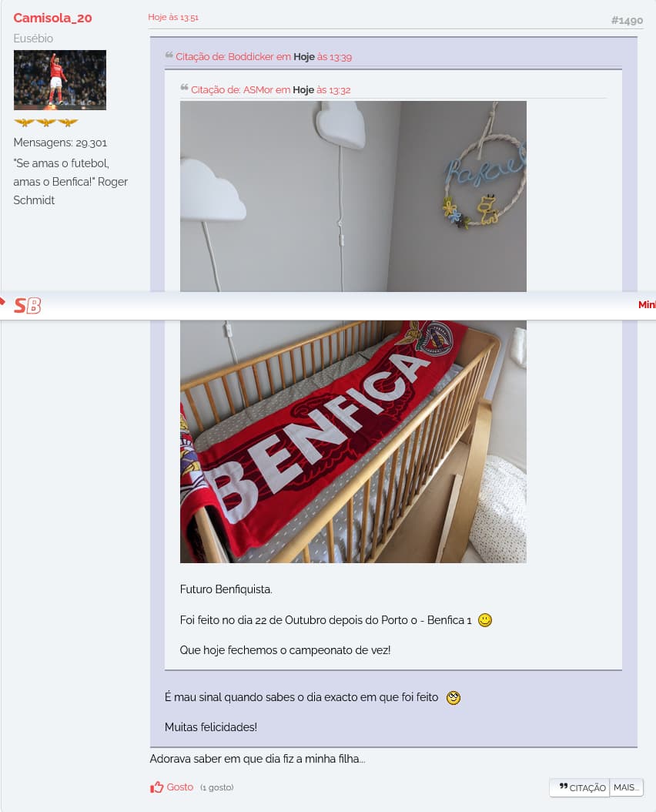Click the thumbs-up Gosto icon
The height and width of the screenshot is (812, 656).
point(156,787)
